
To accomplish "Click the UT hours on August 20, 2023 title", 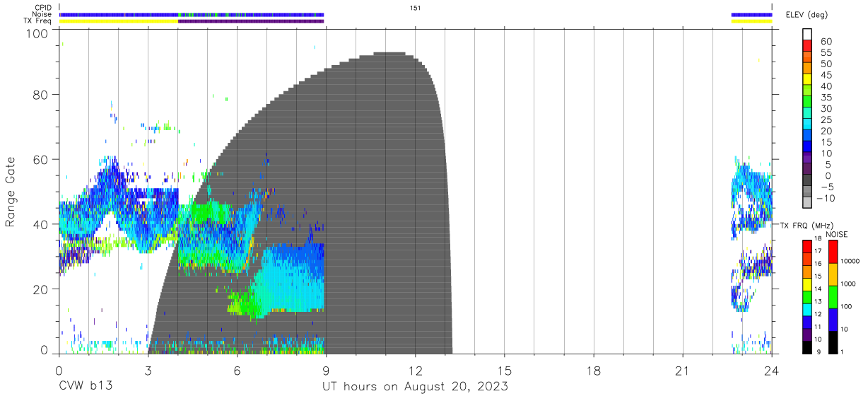I will [x=415, y=387].
